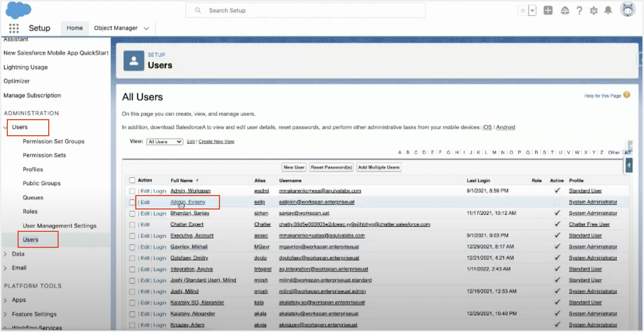
Task: Open New Salesforce Mobile App QuickStart
Action: tap(56, 53)
